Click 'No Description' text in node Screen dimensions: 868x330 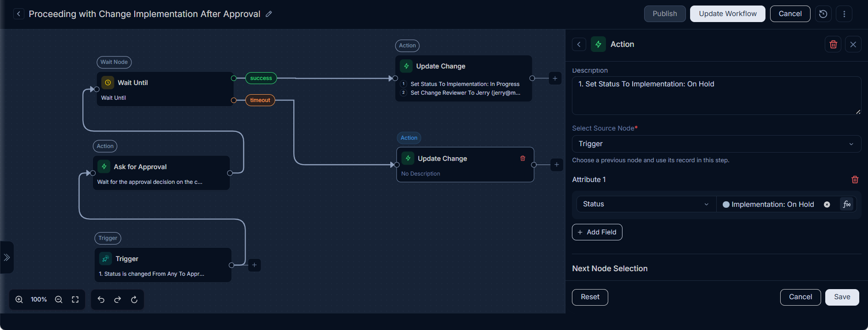[421, 174]
